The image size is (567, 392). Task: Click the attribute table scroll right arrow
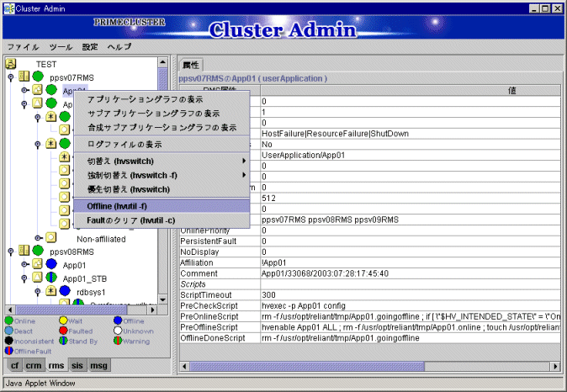point(555,366)
